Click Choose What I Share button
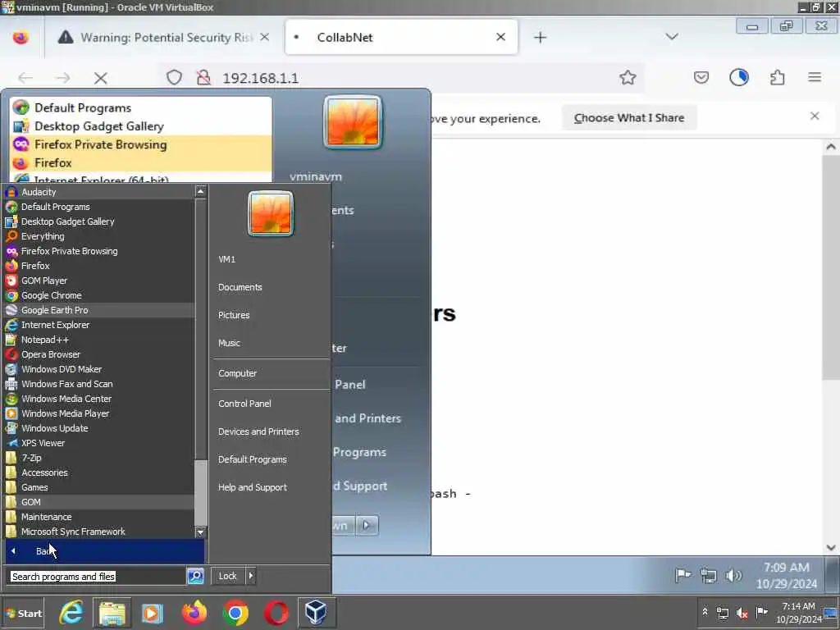The image size is (840, 630). point(629,118)
